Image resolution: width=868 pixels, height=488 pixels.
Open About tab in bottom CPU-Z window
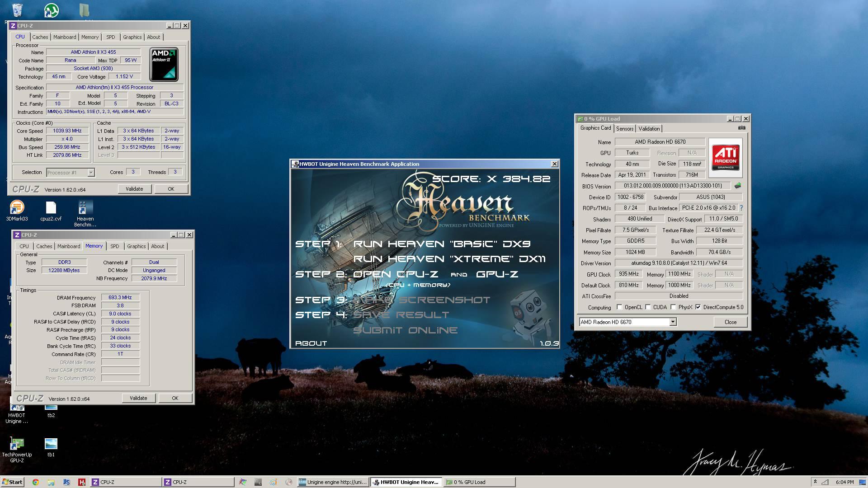(157, 246)
